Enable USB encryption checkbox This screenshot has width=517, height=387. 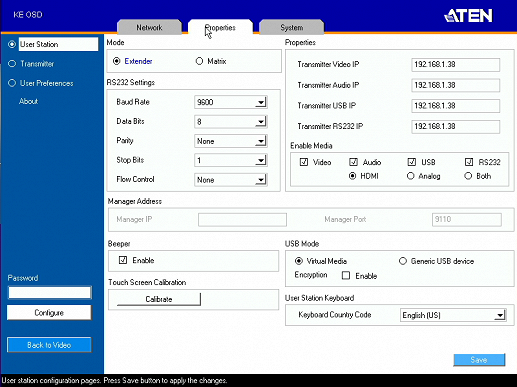point(346,275)
